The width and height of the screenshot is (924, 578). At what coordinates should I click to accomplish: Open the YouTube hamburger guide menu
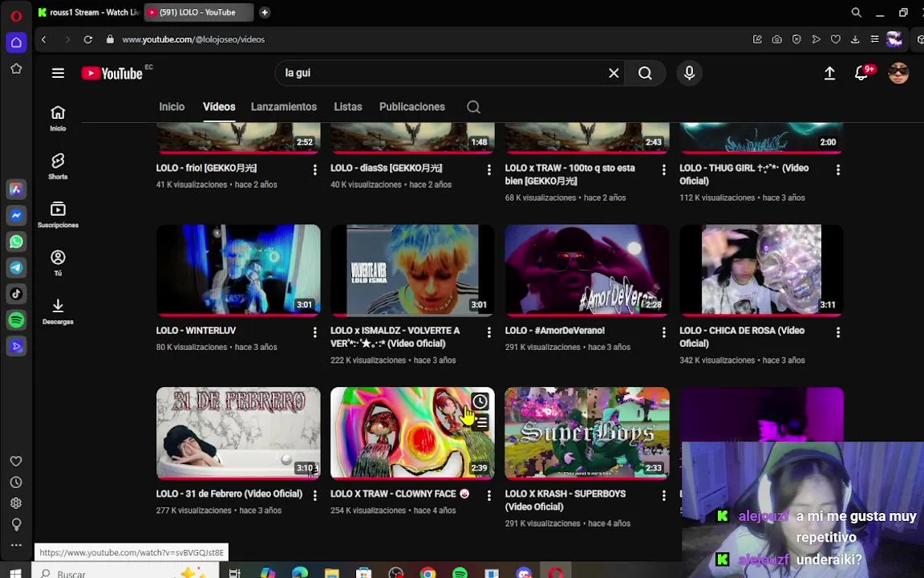click(x=58, y=73)
